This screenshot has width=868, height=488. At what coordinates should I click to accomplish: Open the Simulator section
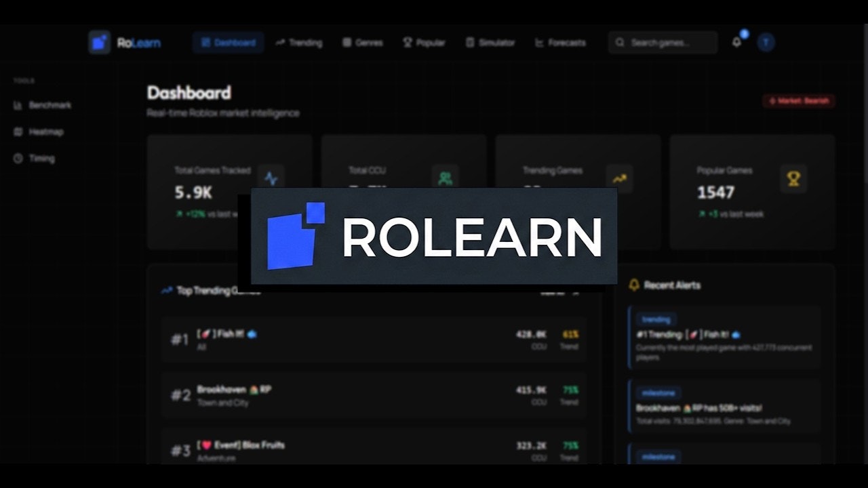490,42
